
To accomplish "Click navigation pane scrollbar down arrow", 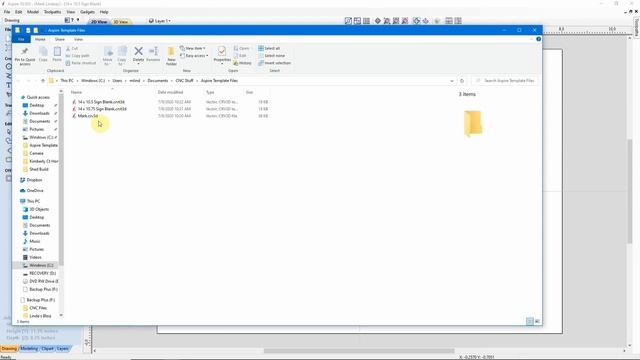I will click(61, 315).
